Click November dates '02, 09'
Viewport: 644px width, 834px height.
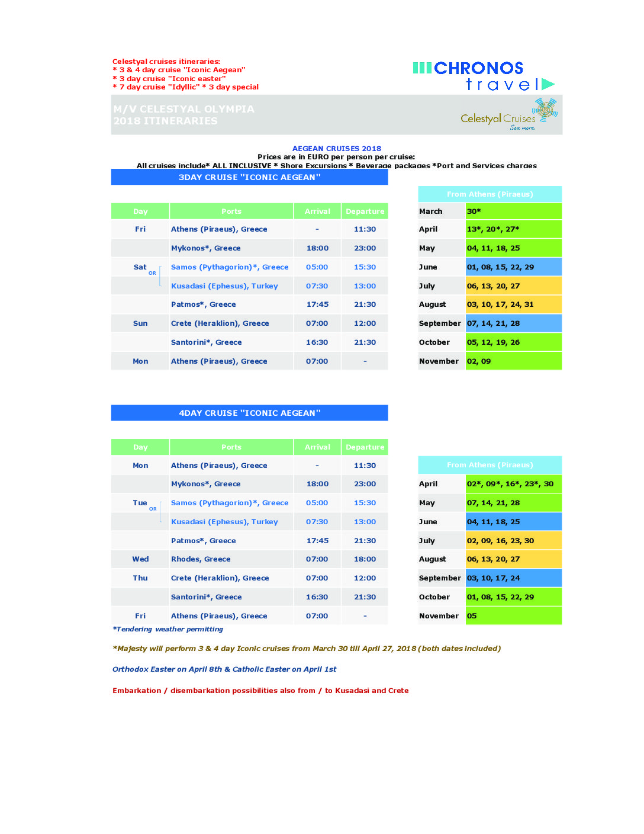[x=514, y=361]
